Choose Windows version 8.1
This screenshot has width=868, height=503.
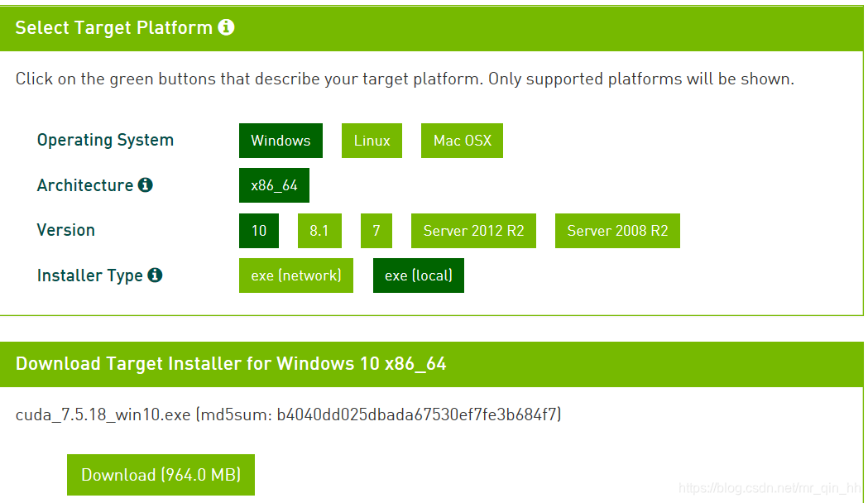319,231
